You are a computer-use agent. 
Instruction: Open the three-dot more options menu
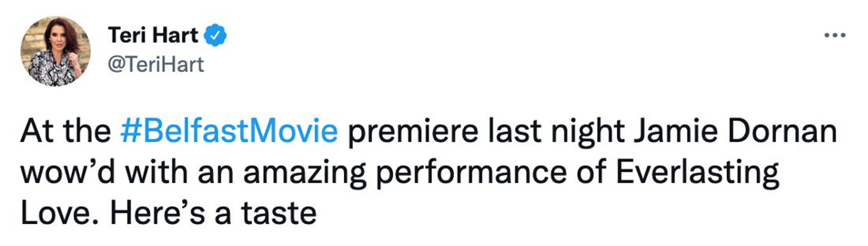pyautogui.click(x=835, y=35)
